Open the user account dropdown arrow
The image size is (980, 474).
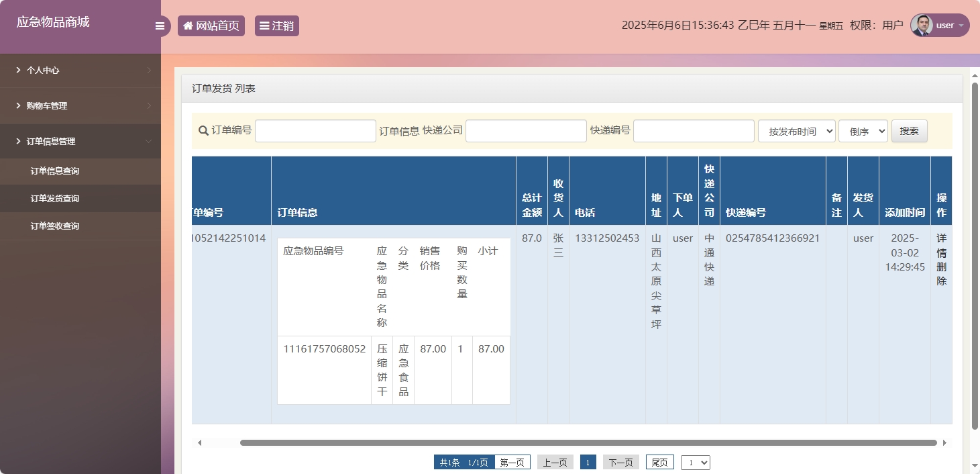tap(961, 26)
